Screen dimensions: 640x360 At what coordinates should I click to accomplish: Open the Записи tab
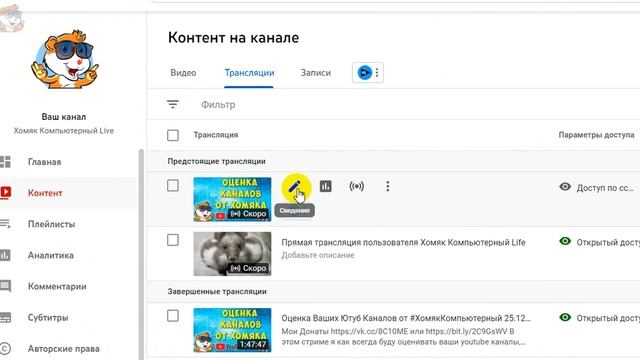pyautogui.click(x=316, y=73)
